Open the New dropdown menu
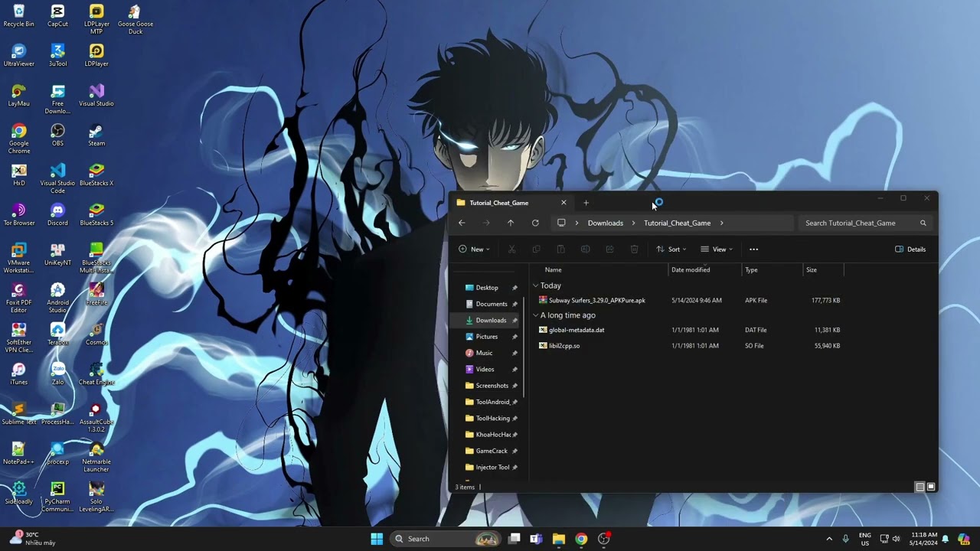This screenshot has width=980, height=551. tap(474, 249)
